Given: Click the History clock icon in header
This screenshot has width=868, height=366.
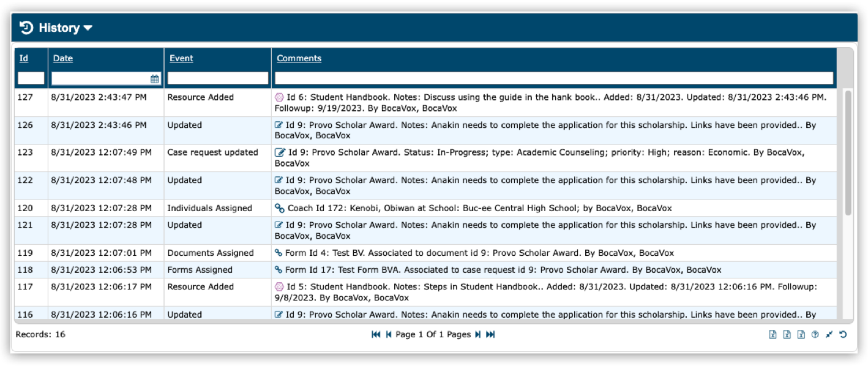Looking at the screenshot, I should click(26, 28).
